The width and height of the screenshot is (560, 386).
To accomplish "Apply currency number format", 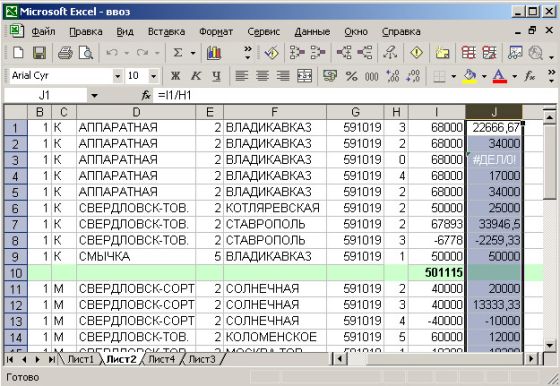I will 330,76.
